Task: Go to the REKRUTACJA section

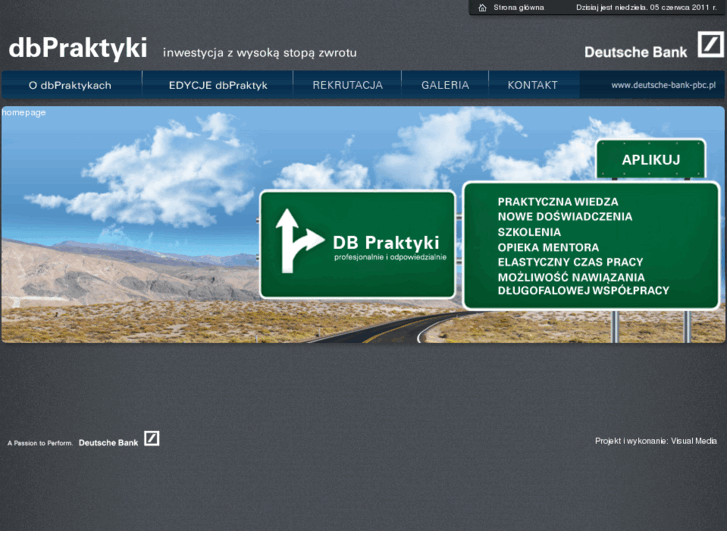Action: tap(348, 85)
